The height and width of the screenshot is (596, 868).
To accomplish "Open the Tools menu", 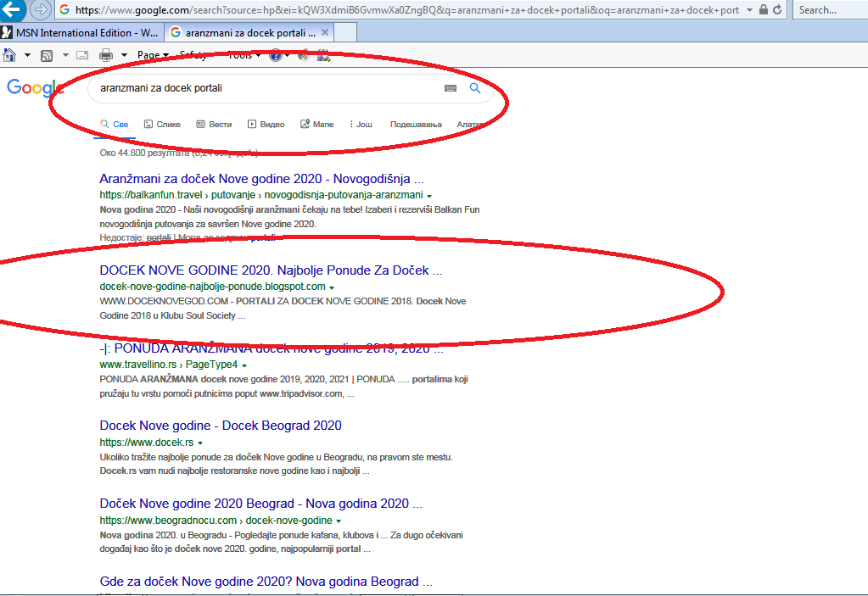I will click(x=244, y=55).
